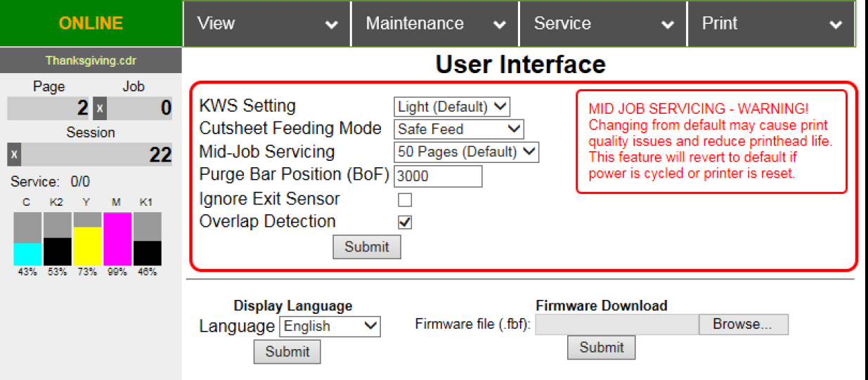Viewport: 868px width, 380px height.
Task: Click the Print menu chevron arrow
Action: click(835, 25)
